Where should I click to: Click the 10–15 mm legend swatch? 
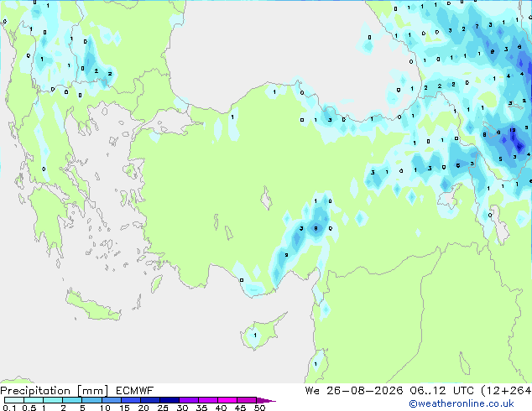112,400
